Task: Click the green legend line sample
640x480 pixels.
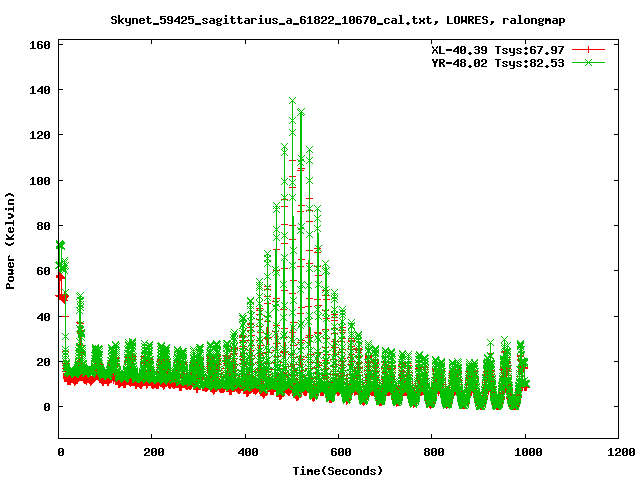Action: (588, 63)
